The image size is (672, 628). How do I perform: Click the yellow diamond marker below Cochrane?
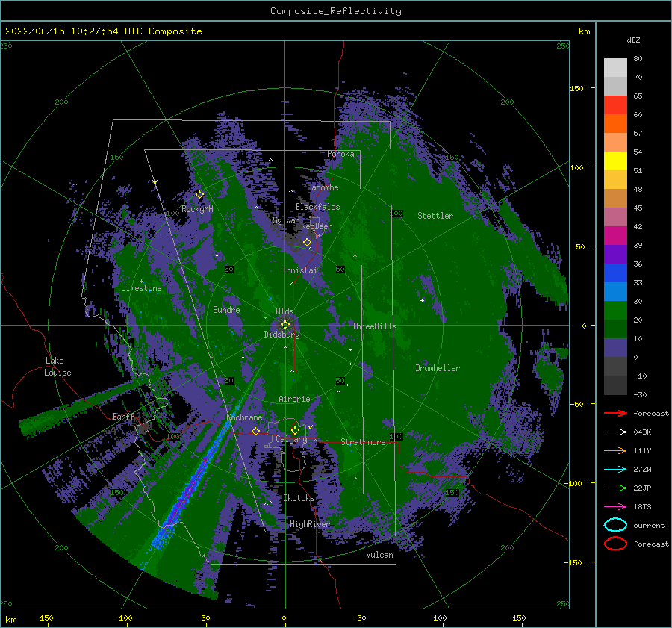[x=256, y=431]
